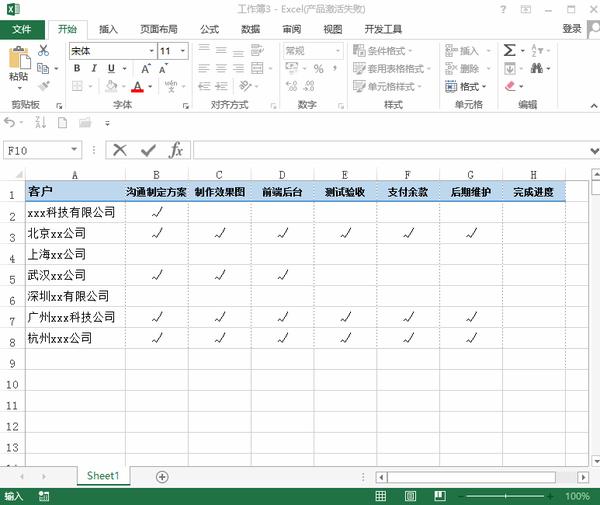Toggle bottom vertical alignment
Viewport: 600px width, 505px height.
point(238,52)
